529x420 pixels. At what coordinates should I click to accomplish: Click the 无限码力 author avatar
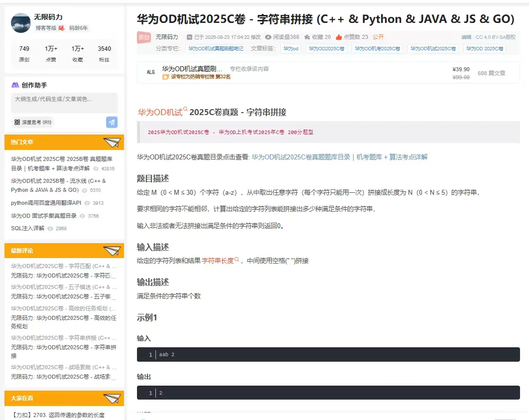(21, 23)
